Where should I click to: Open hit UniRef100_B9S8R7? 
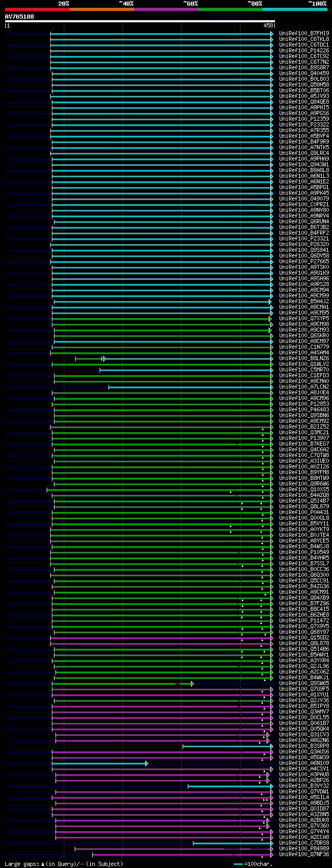point(304,67)
